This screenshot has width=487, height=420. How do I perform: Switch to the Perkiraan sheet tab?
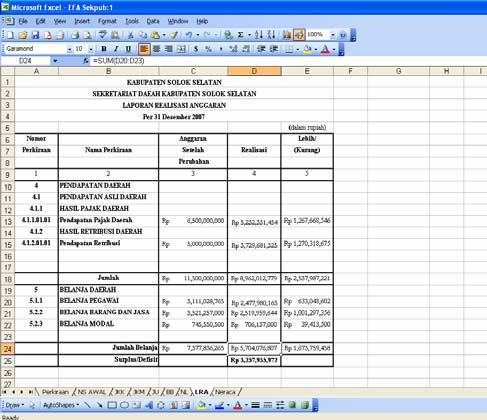coord(55,392)
